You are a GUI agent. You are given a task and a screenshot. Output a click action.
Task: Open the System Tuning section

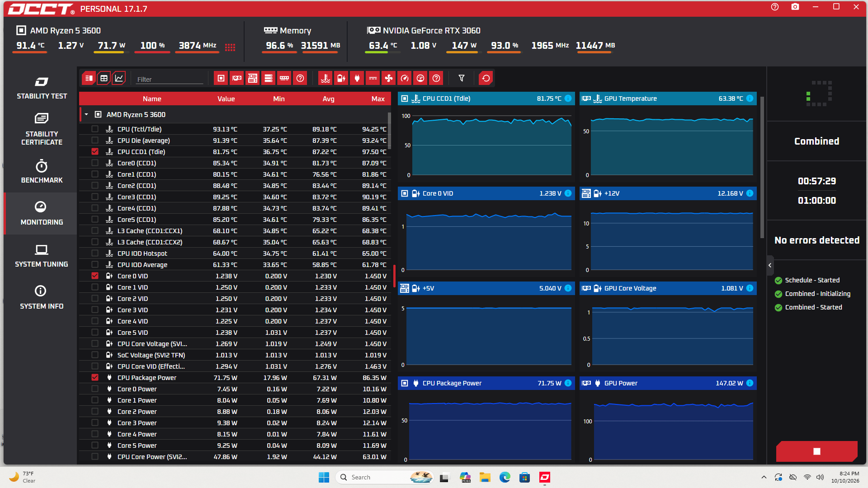click(42, 256)
